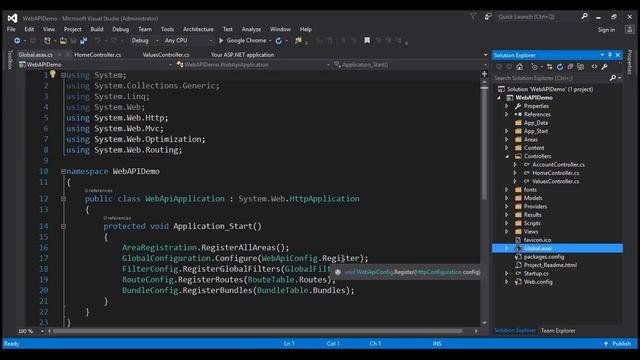Click the Solution Explorer Properties wrench icon

pyautogui.click(x=604, y=67)
